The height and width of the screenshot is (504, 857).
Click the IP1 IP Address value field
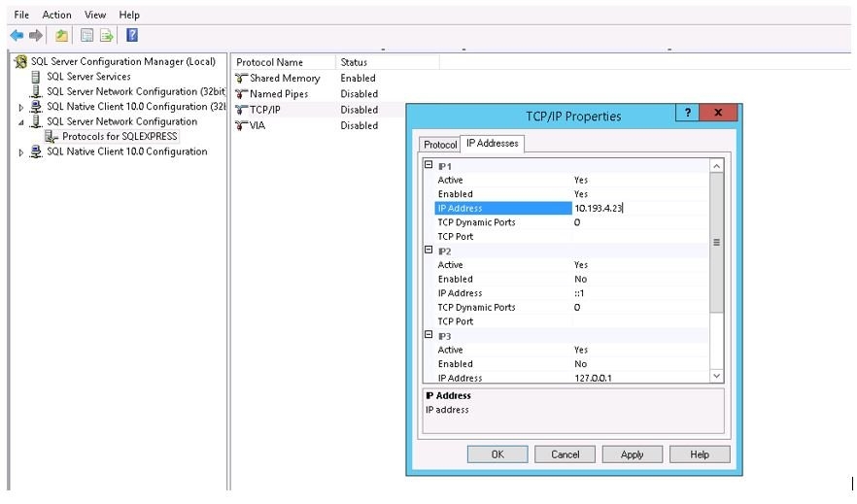pos(639,208)
